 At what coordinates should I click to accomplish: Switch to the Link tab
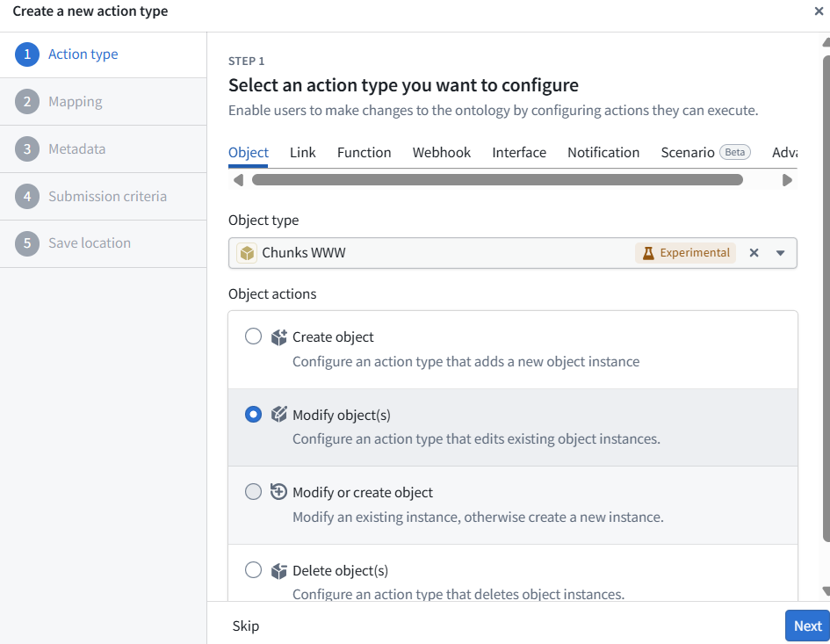pos(302,153)
